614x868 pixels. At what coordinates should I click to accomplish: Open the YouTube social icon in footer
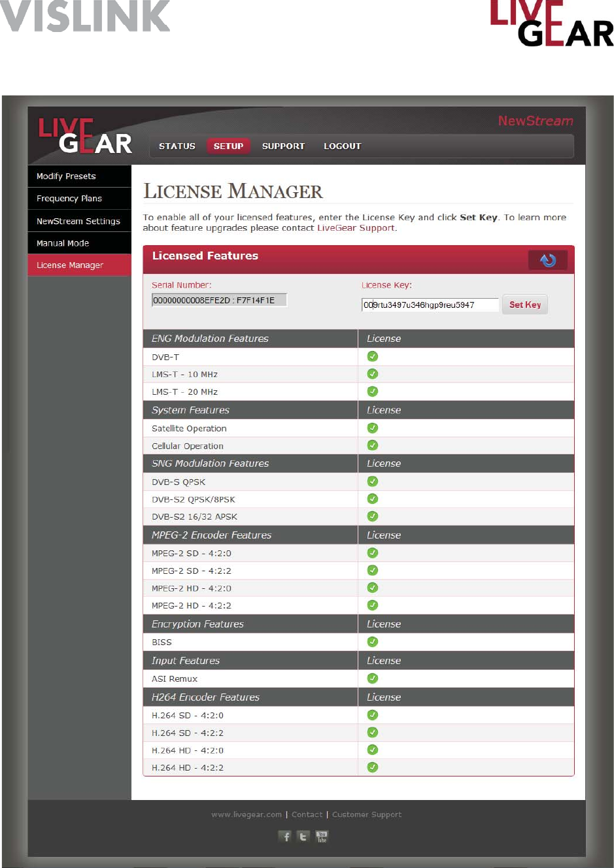coord(322,836)
